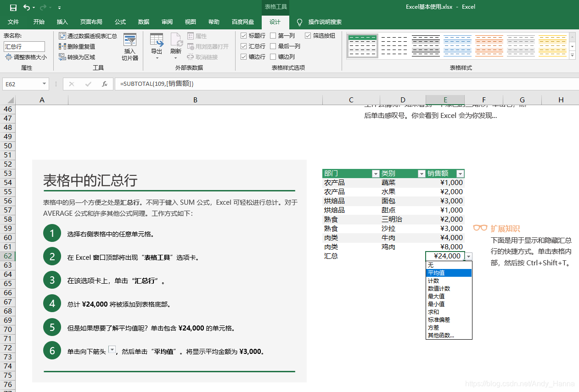Viewport: 579px width, 392px height.
Task: Open the 部门 column filter dropdown
Action: click(x=375, y=174)
